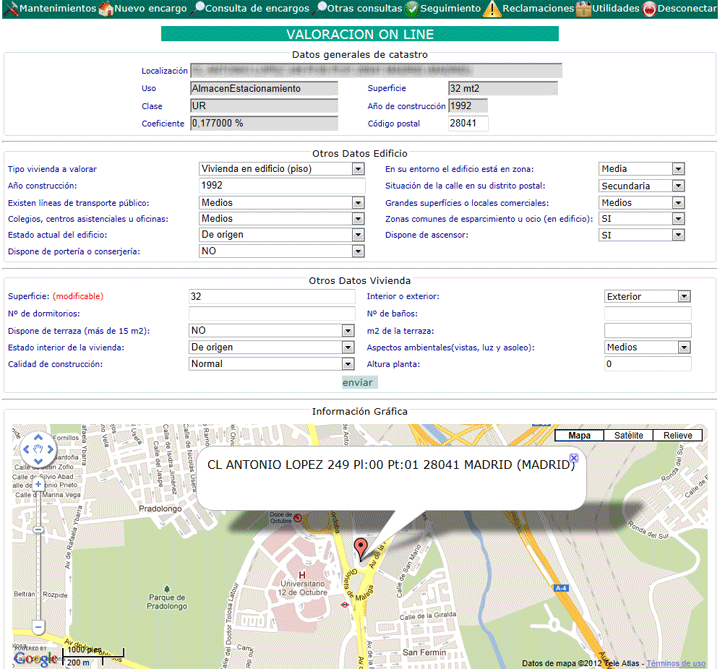The width and height of the screenshot is (720, 669).
Task: Click the Seguimiento green check icon
Action: [412, 9]
